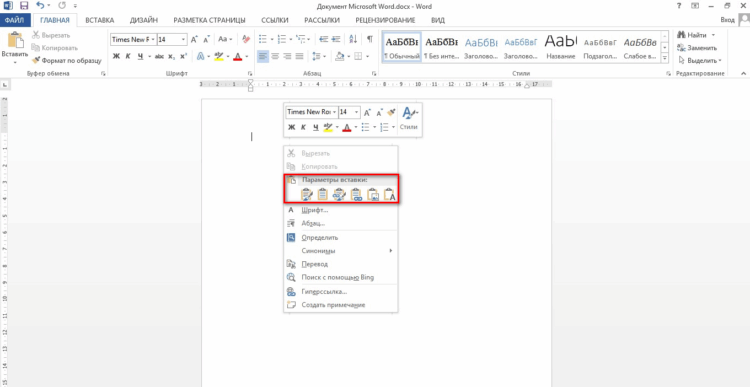Expand the styles gallery more arrow
Image resolution: width=750 pixels, height=387 pixels.
point(664,58)
